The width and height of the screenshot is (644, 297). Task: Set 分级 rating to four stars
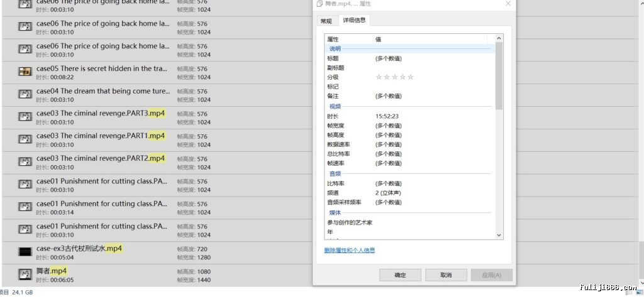click(402, 77)
